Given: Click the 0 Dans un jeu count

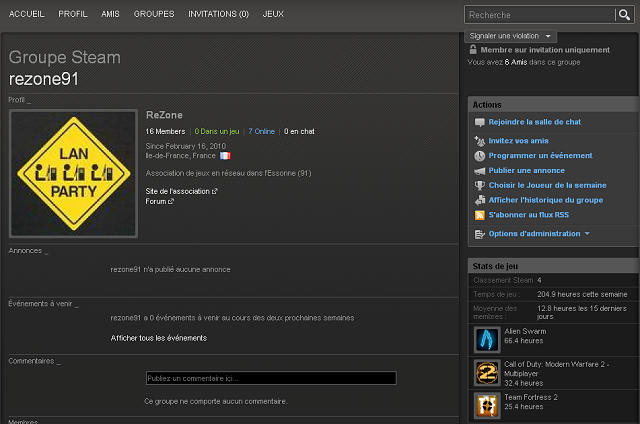Looking at the screenshot, I should point(217,131).
